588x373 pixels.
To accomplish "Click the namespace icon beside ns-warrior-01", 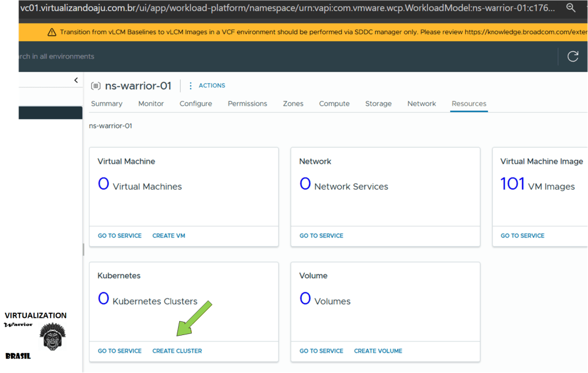I will 95,86.
